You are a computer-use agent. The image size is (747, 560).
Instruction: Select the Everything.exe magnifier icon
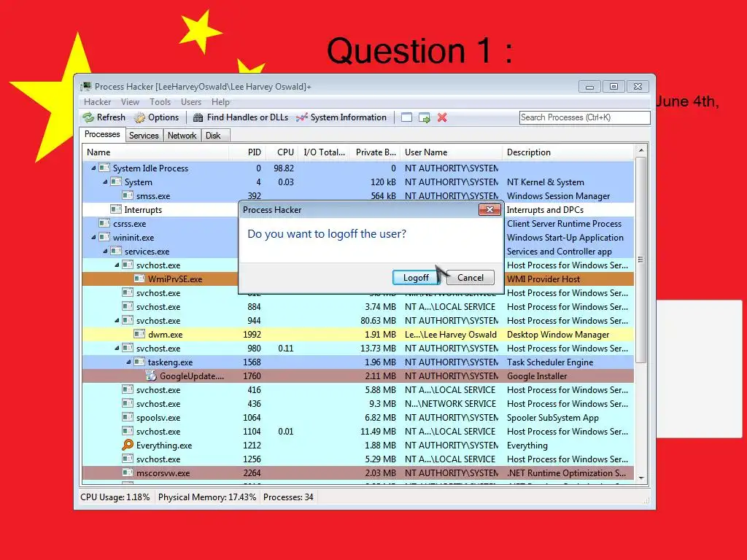(x=127, y=446)
